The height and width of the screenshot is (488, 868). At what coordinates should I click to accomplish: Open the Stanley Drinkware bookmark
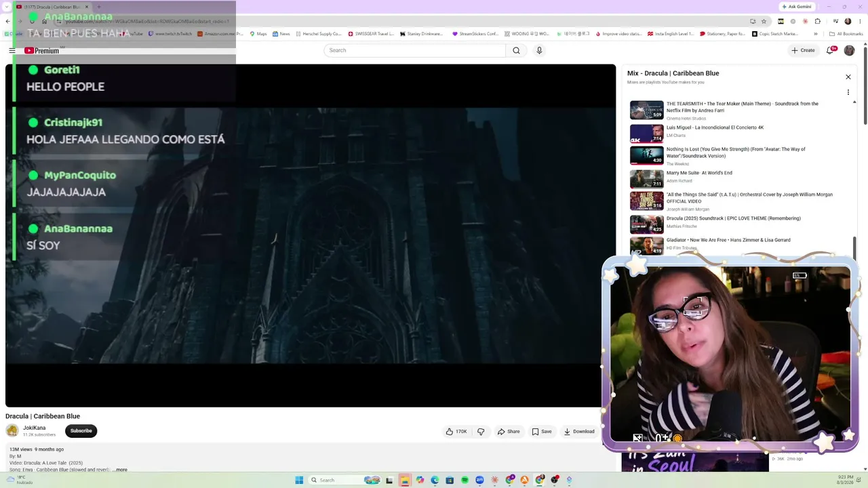point(421,34)
